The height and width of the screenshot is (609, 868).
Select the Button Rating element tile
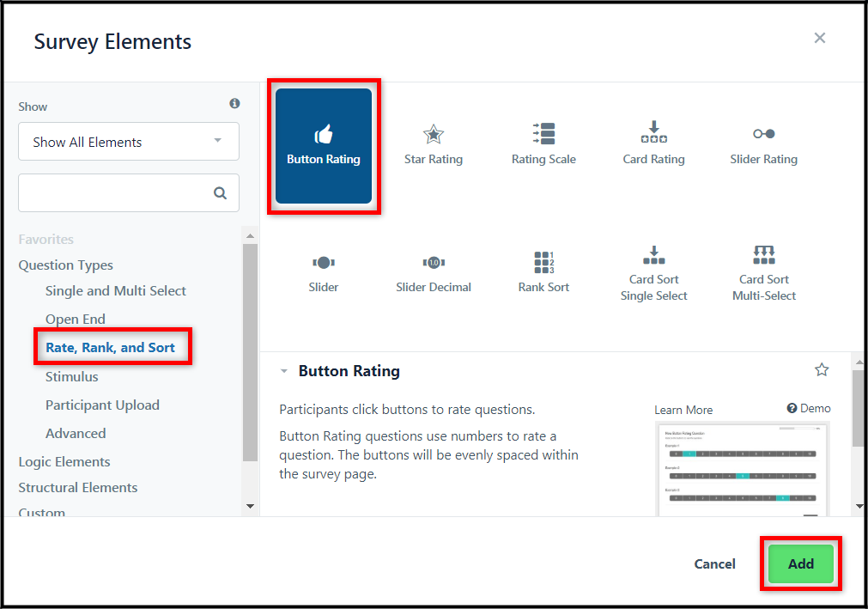point(324,146)
